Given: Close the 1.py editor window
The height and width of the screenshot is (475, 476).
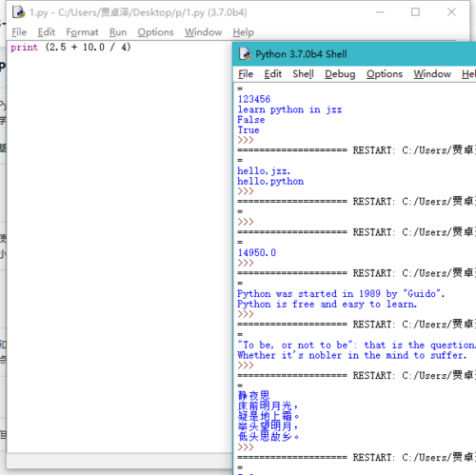Looking at the screenshot, I should coord(451,12).
